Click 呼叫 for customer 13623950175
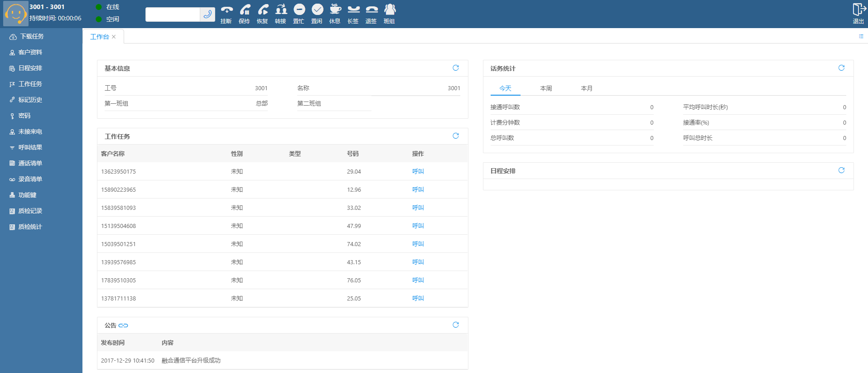This screenshot has height=373, width=868. [418, 171]
